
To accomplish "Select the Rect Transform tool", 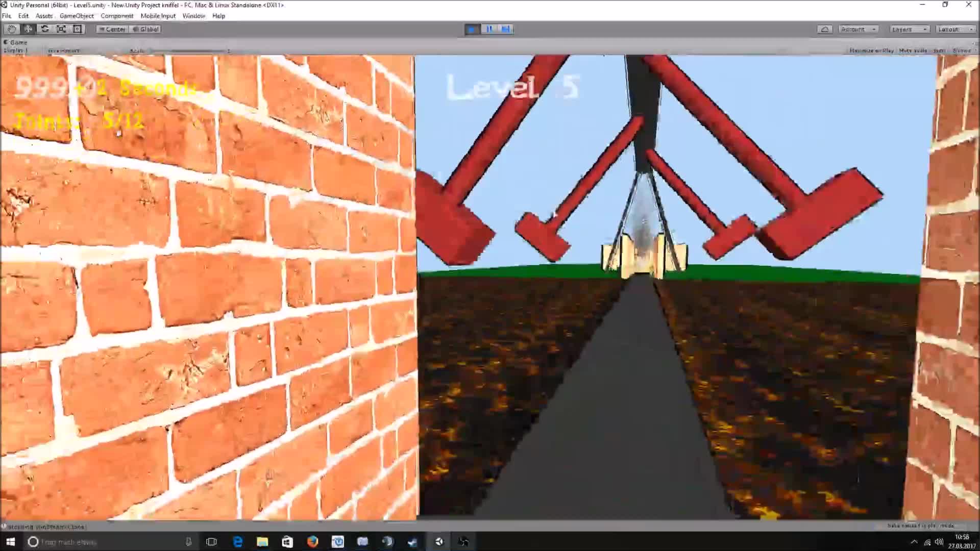I will [77, 29].
